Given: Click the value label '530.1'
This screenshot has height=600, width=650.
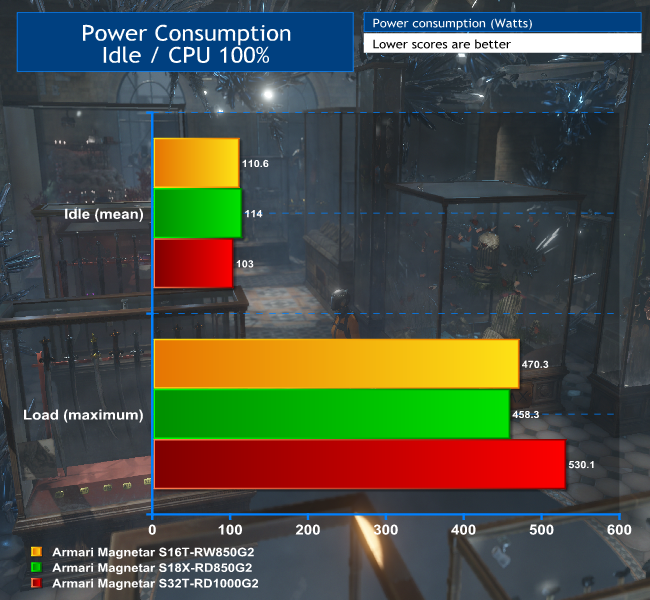Looking at the screenshot, I should (581, 464).
